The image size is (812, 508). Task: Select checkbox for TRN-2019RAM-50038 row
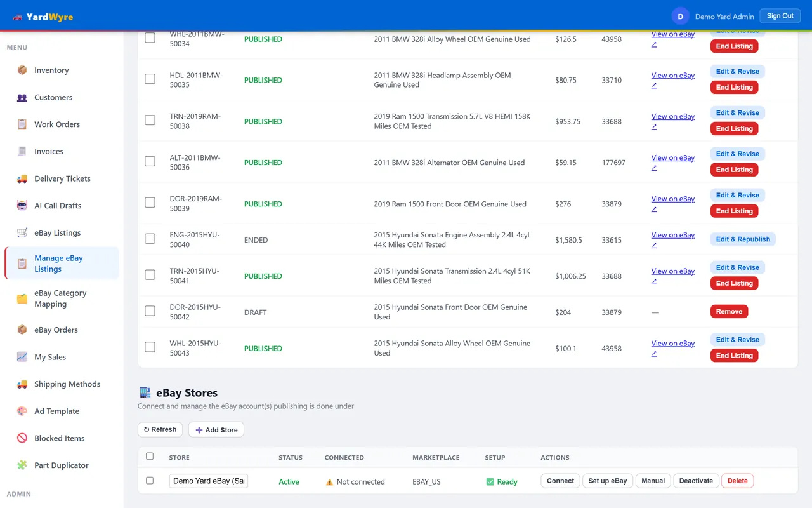pos(150,120)
